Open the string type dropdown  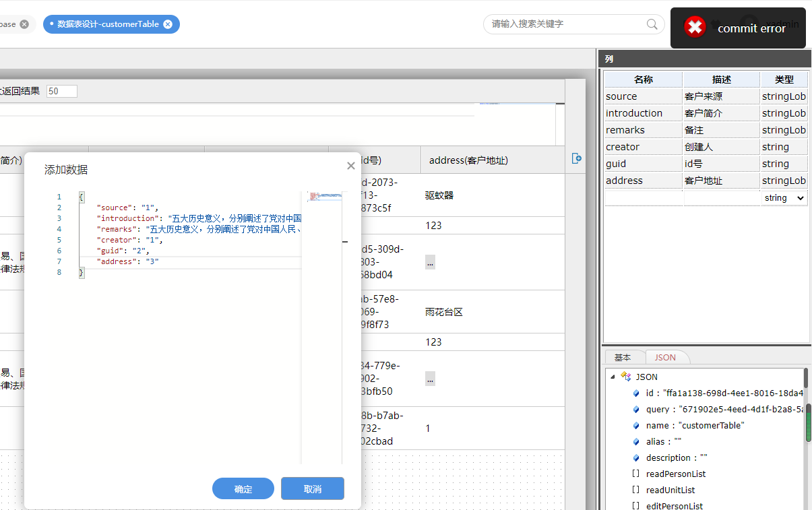pyautogui.click(x=784, y=198)
